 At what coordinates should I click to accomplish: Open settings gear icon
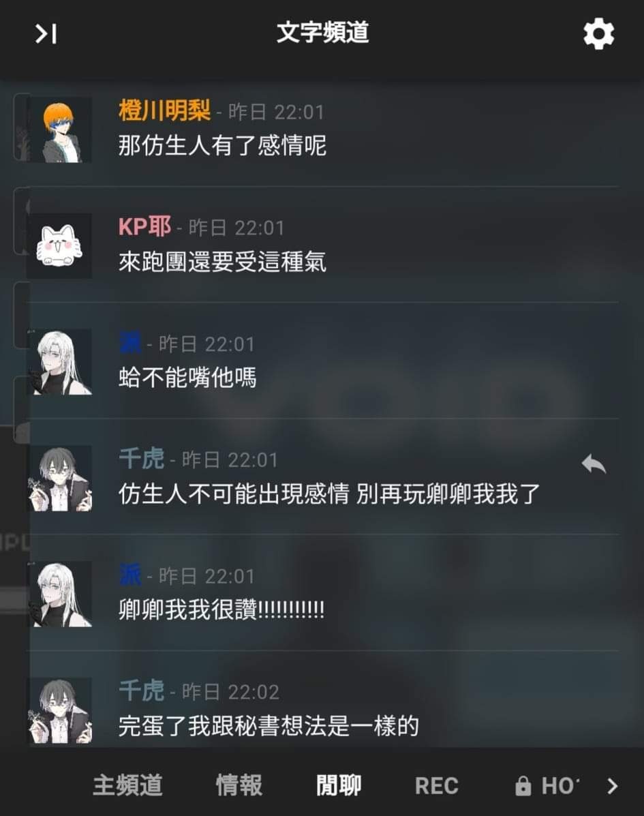click(x=599, y=34)
